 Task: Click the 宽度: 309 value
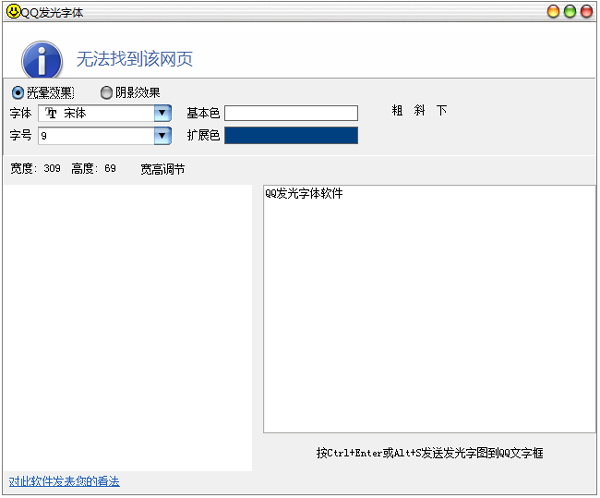pos(35,168)
